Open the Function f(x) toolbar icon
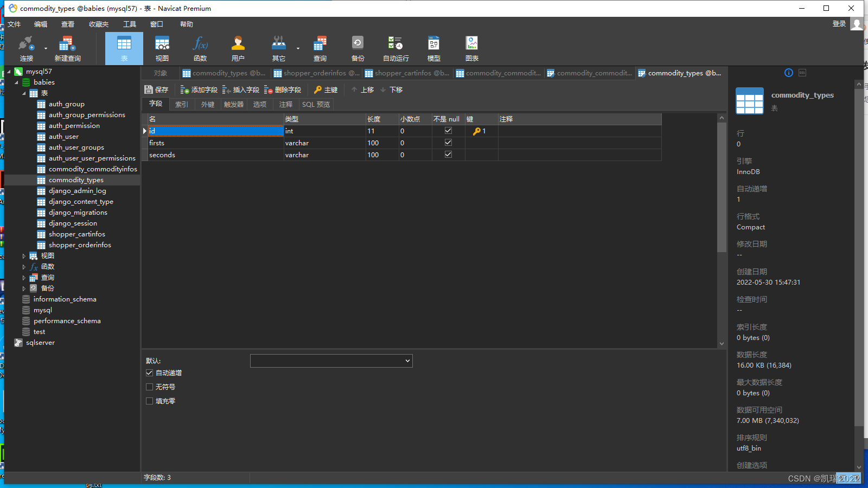 (200, 49)
